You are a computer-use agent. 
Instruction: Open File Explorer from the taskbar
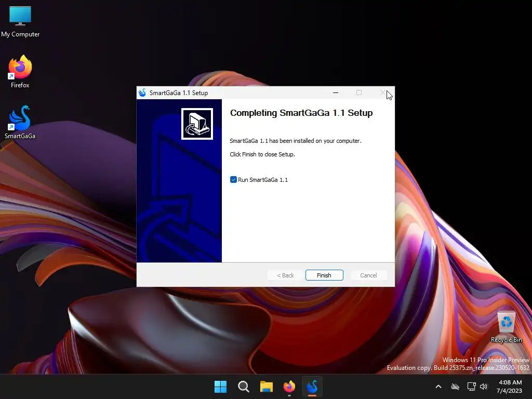pyautogui.click(x=267, y=387)
